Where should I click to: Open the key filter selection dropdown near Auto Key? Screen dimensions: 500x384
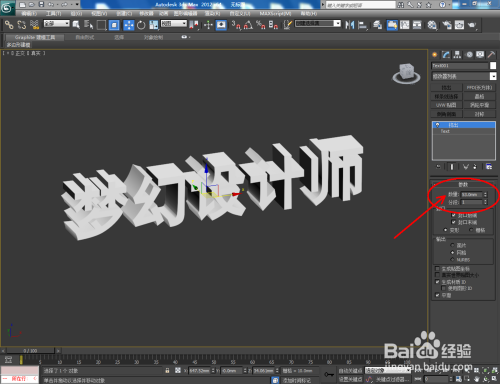(388, 370)
